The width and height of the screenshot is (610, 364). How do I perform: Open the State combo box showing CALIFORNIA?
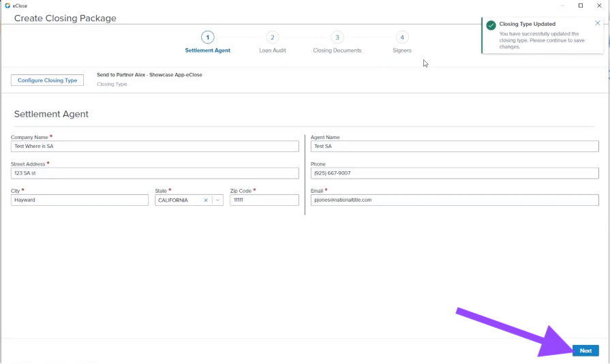(189, 200)
